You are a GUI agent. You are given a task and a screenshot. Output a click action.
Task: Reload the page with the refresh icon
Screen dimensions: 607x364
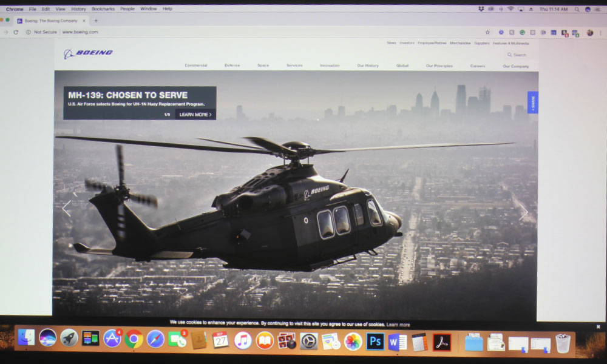(x=16, y=32)
